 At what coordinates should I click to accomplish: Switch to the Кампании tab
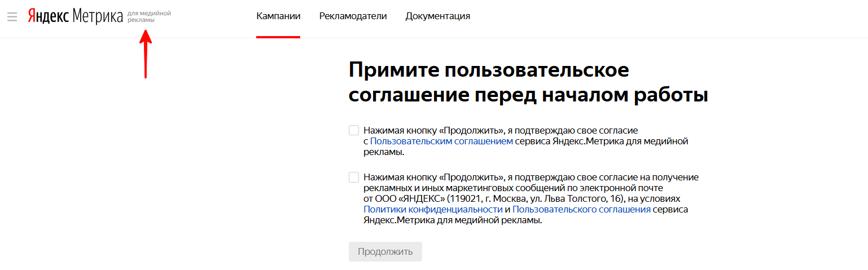pos(278,16)
